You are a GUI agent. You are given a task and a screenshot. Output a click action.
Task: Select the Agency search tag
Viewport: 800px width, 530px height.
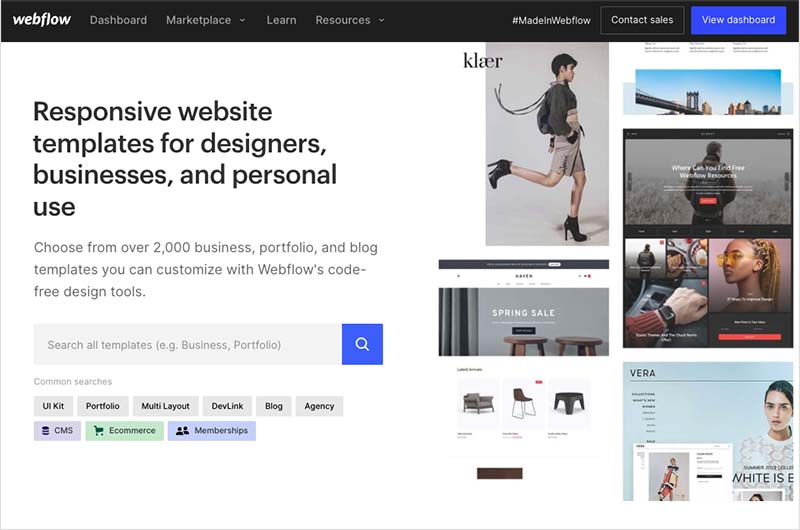319,406
